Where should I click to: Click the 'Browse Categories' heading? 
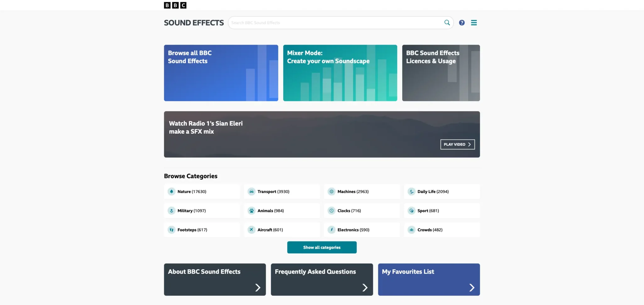[x=191, y=176]
